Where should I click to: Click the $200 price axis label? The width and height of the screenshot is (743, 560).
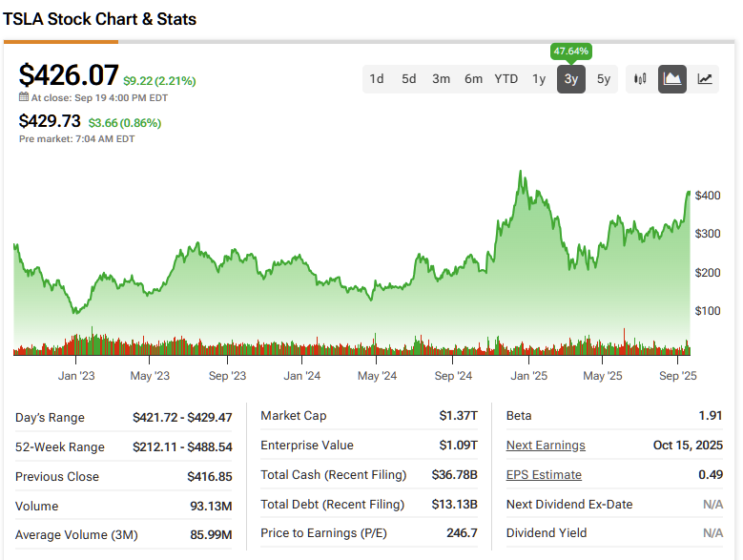708,273
